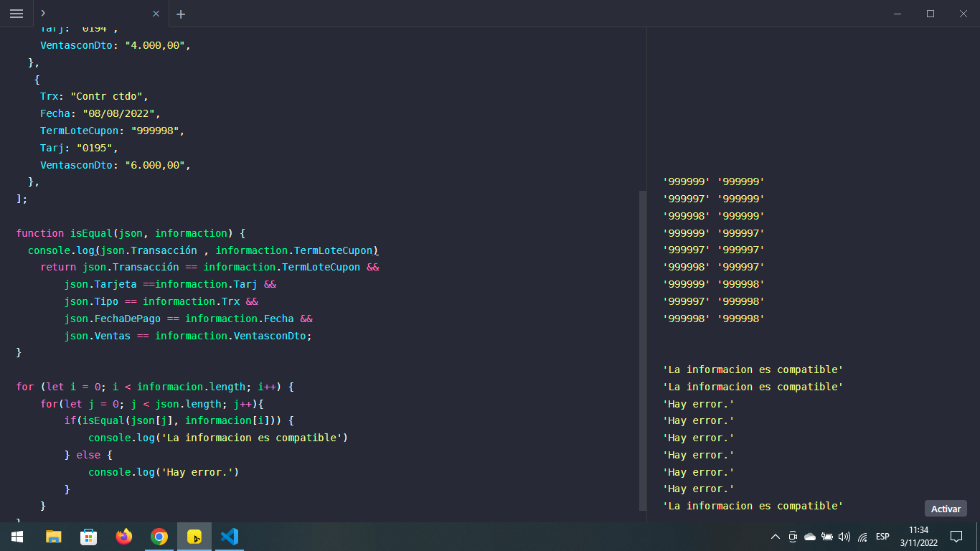980x551 pixels.
Task: Open the Windows notification center
Action: (x=956, y=537)
